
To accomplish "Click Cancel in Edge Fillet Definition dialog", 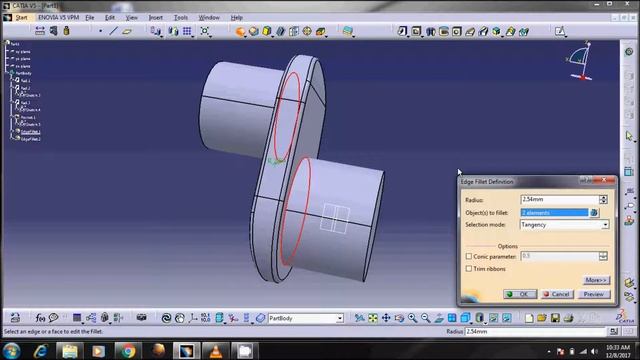I will point(557,294).
